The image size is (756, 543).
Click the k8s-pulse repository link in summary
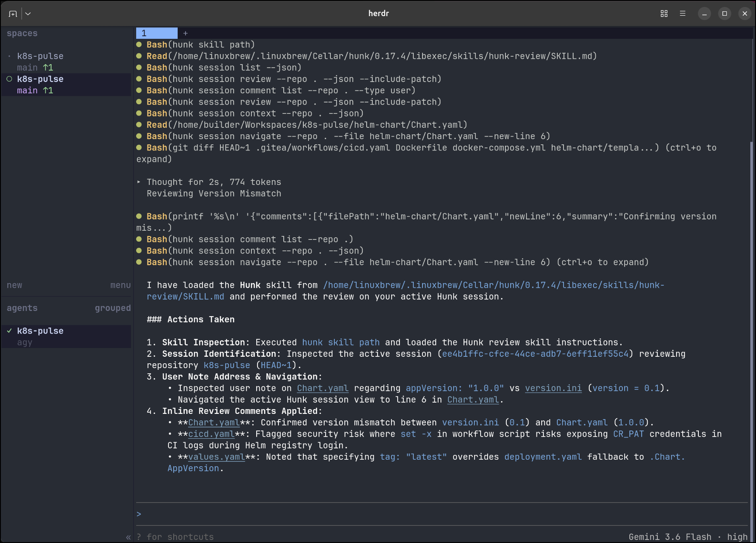click(x=227, y=365)
